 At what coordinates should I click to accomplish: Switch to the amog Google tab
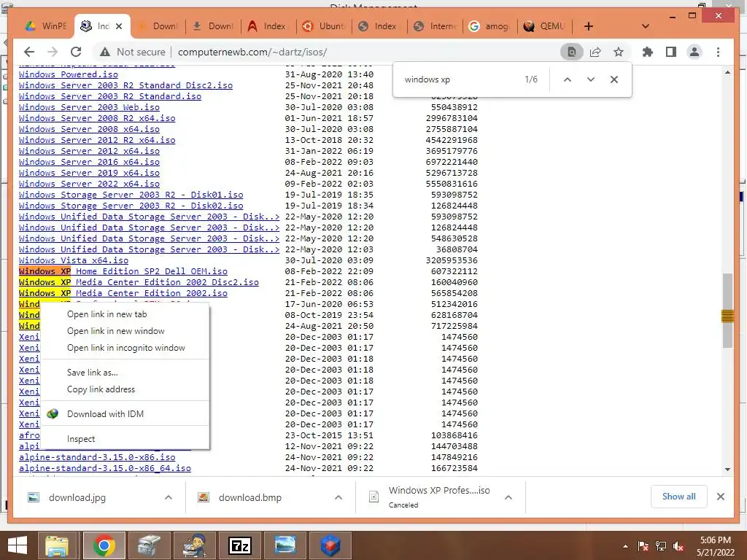pos(489,26)
